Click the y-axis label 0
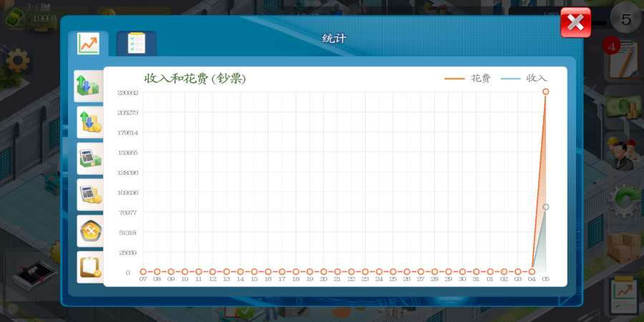This screenshot has height=322, width=644. tap(128, 273)
